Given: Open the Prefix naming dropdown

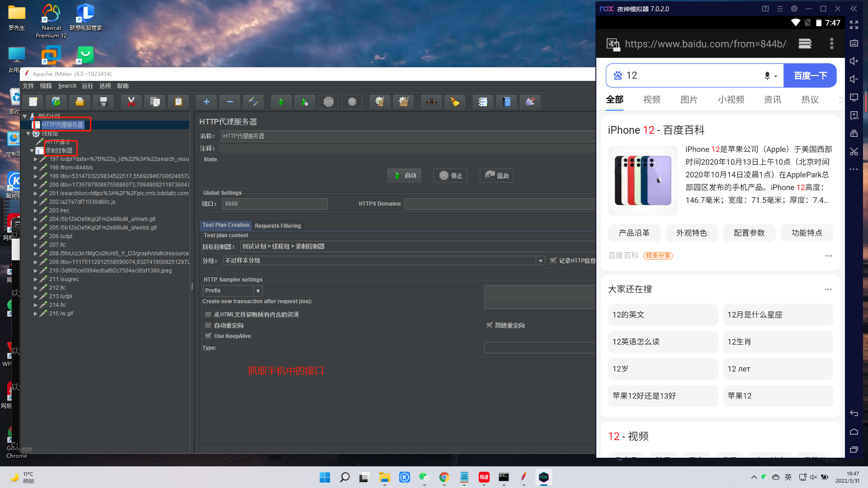Looking at the screenshot, I should (258, 291).
